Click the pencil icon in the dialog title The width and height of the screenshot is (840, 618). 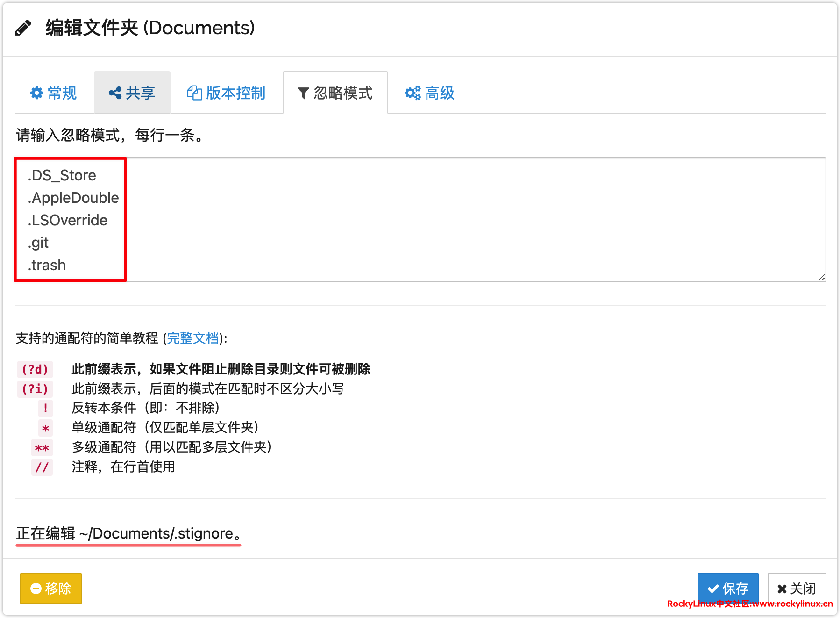point(23,28)
